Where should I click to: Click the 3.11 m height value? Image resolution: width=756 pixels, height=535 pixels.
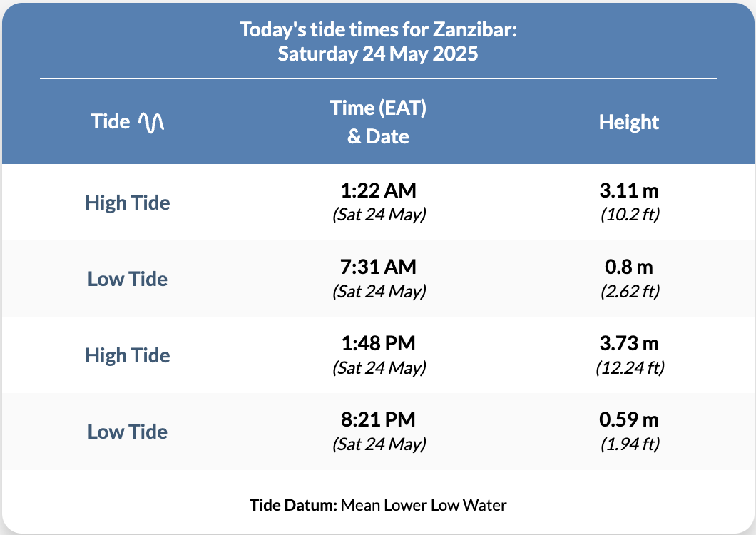pyautogui.click(x=629, y=191)
